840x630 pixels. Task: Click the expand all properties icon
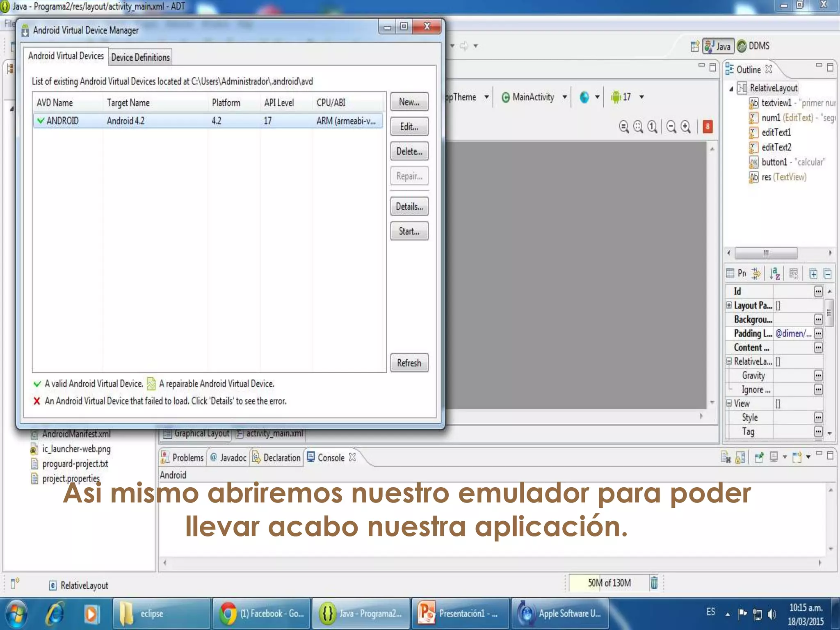(x=813, y=274)
